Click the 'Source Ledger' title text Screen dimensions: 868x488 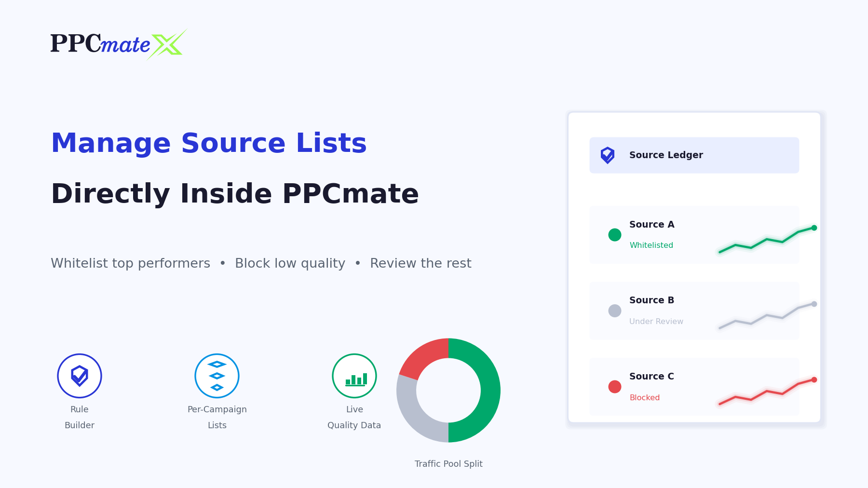666,155
